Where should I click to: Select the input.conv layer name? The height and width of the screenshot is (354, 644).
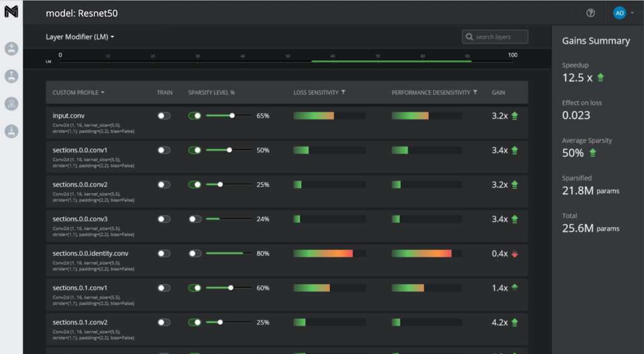click(69, 116)
